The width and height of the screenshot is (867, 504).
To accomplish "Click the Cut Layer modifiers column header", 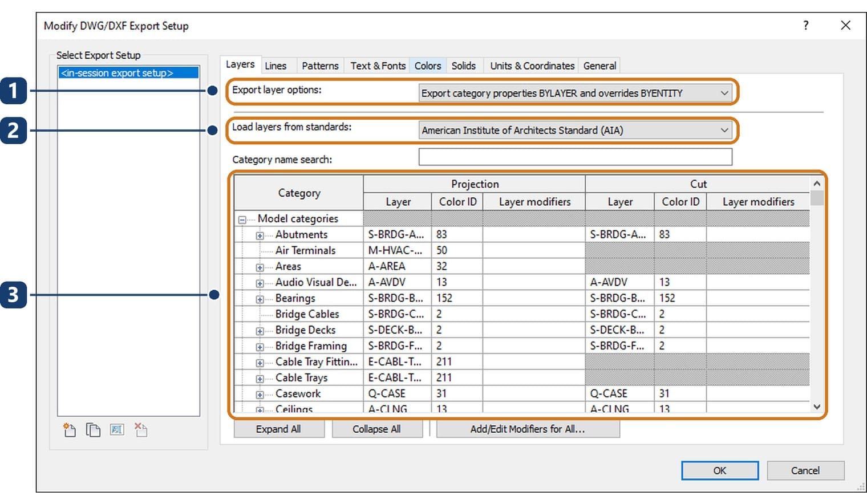I will coord(758,202).
